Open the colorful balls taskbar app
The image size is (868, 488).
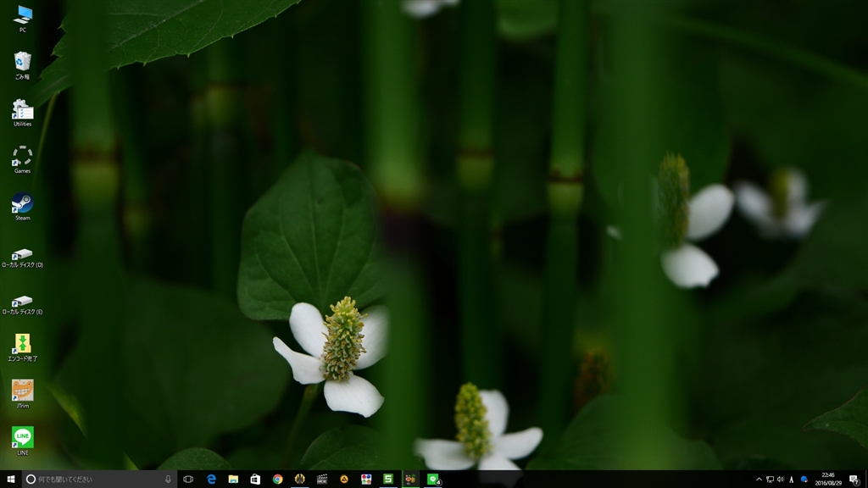(366, 480)
